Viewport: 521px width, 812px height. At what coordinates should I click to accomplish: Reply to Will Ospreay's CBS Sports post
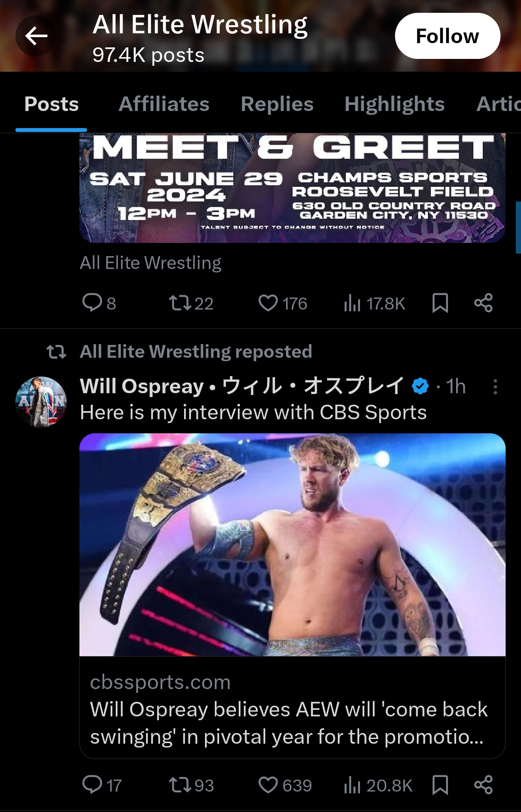(x=102, y=785)
